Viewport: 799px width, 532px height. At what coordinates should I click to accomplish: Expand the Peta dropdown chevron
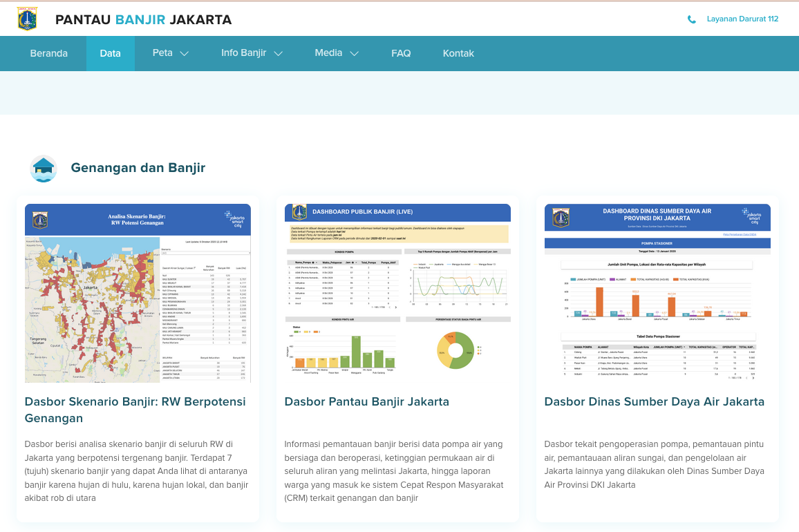[185, 53]
